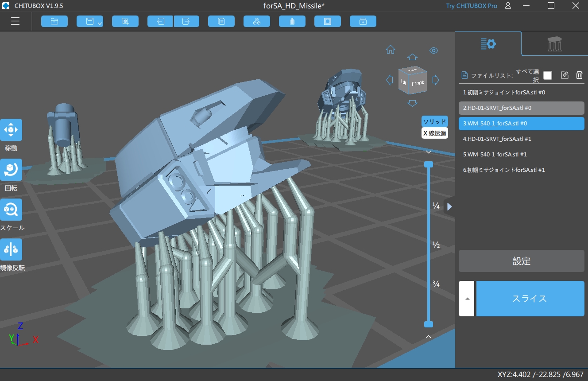The image size is (588, 381).
Task: Select the Mirror (鏡像反転) tool
Action: point(11,249)
